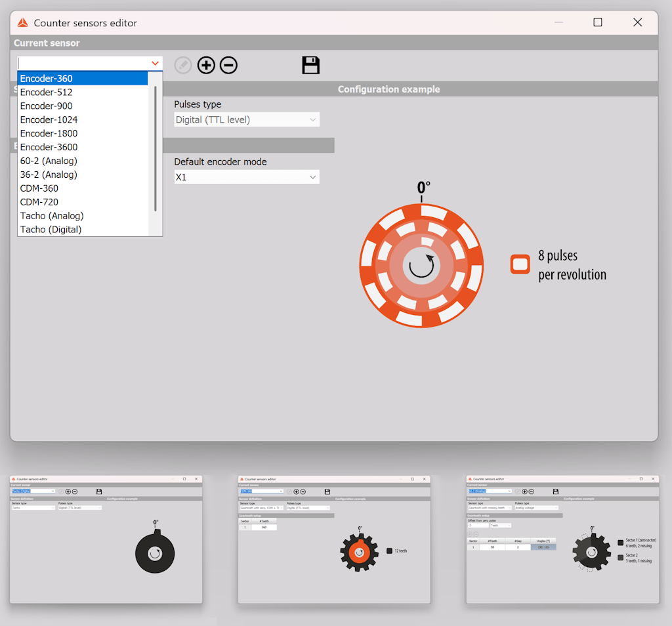672x626 pixels.
Task: Close the Counter sensors editor window
Action: coord(638,22)
